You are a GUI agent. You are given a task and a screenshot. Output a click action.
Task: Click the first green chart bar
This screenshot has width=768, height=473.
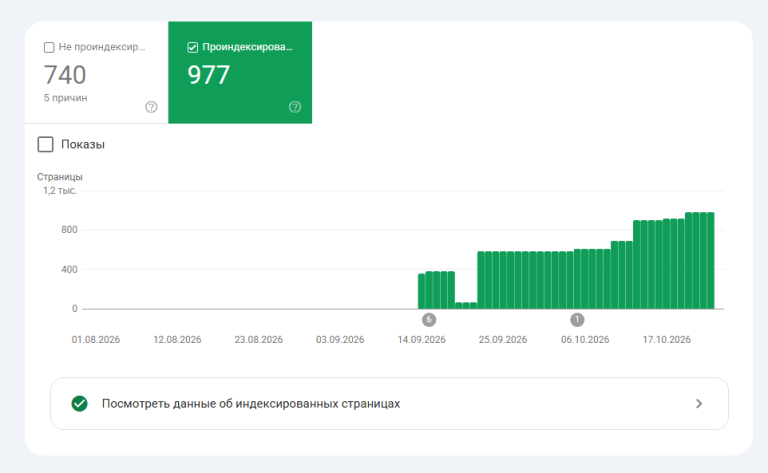pyautogui.click(x=421, y=291)
